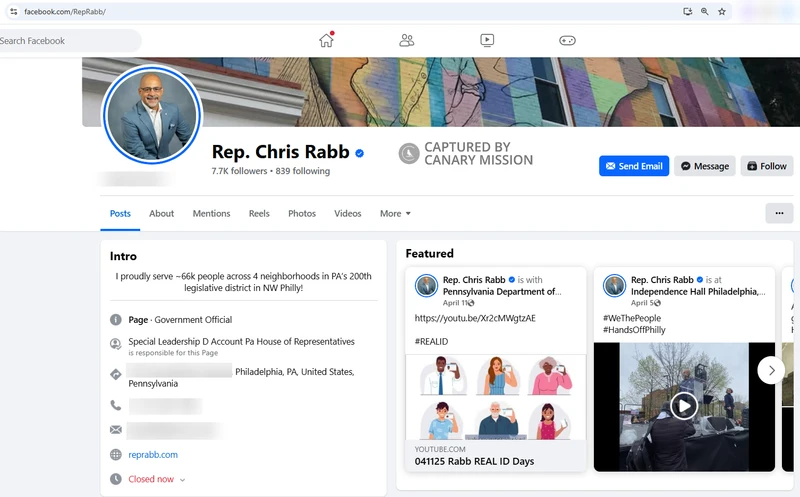Open the reprabb.com website link
800x497 pixels.
(153, 455)
